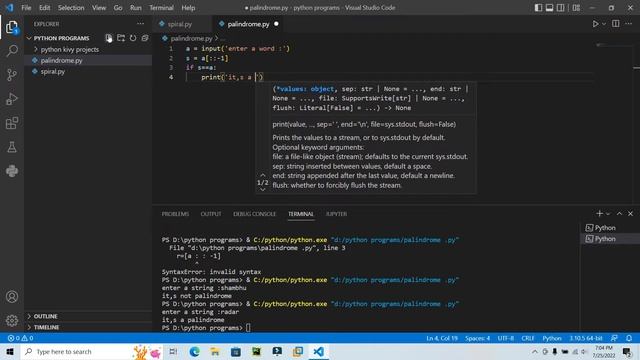Change Spaces: 4 indentation setting

(x=477, y=338)
